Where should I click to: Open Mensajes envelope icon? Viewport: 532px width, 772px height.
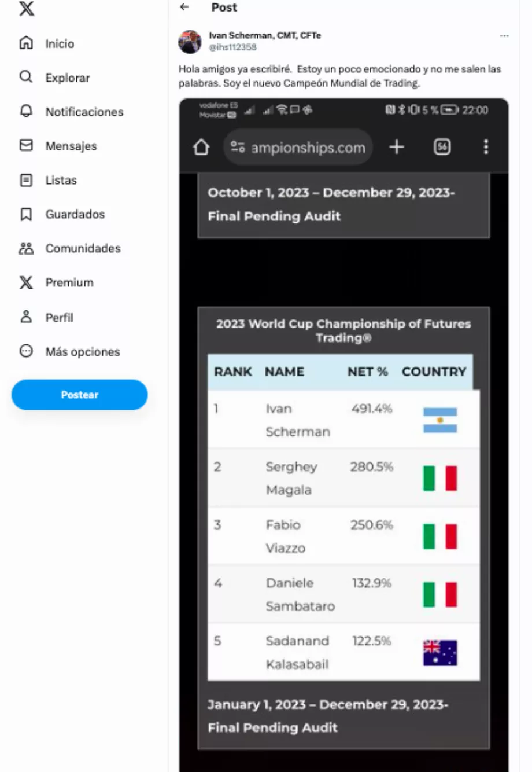click(x=26, y=145)
